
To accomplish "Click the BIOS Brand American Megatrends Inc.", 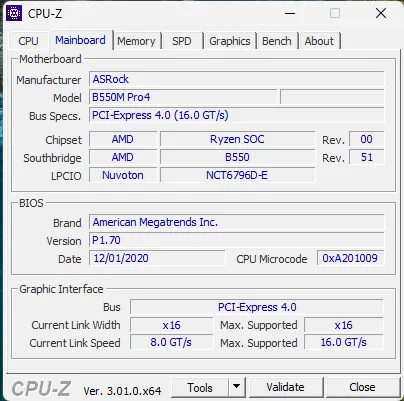I will click(237, 222).
